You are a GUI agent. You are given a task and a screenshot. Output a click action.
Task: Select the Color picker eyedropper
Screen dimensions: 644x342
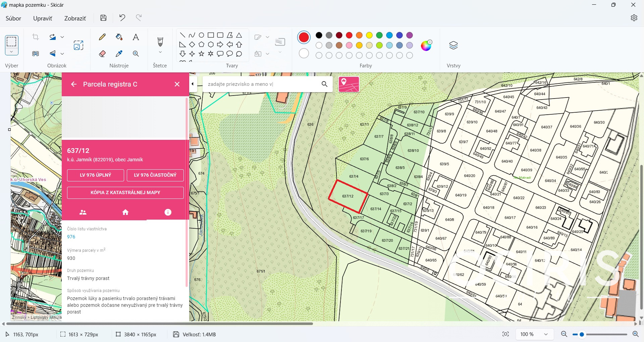(x=119, y=54)
